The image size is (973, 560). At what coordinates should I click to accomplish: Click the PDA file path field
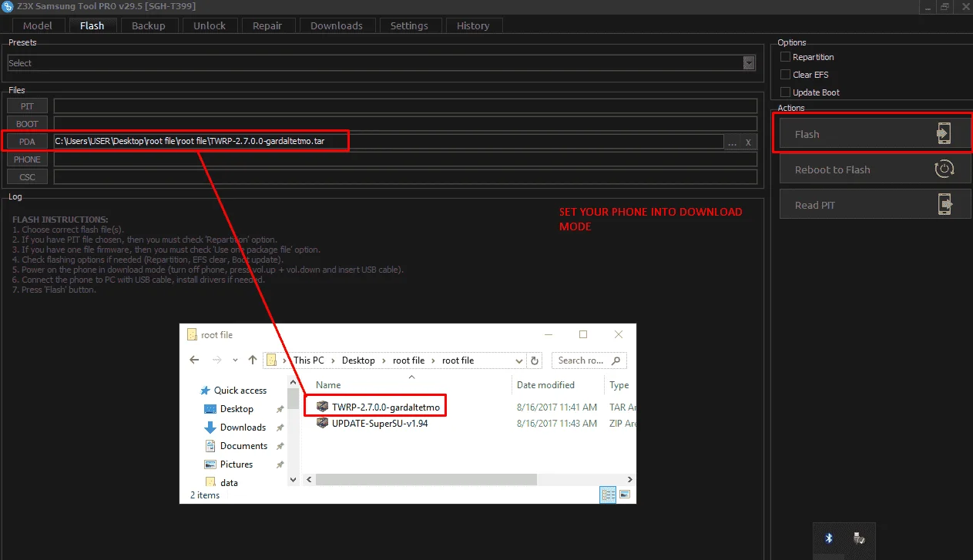pyautogui.click(x=388, y=142)
